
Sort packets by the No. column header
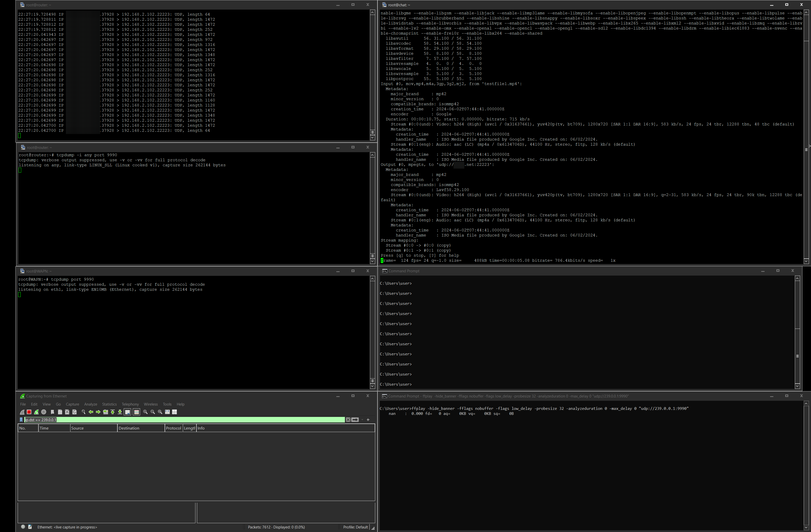(28, 428)
